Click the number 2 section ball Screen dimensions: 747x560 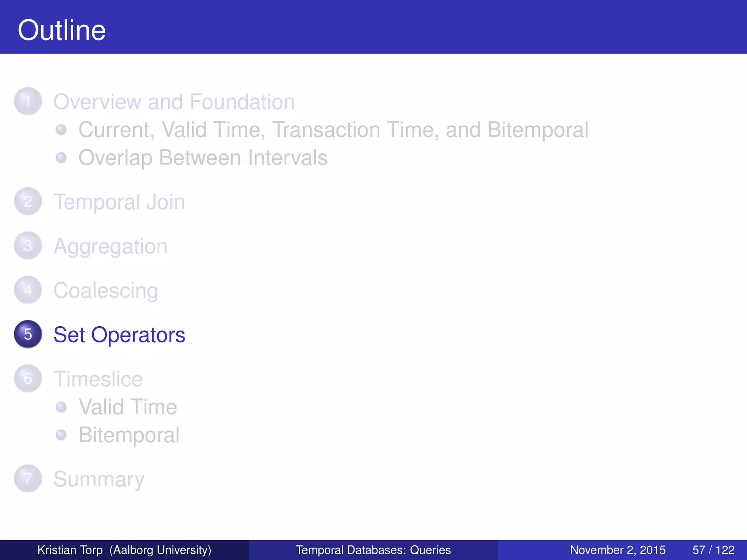tap(28, 201)
